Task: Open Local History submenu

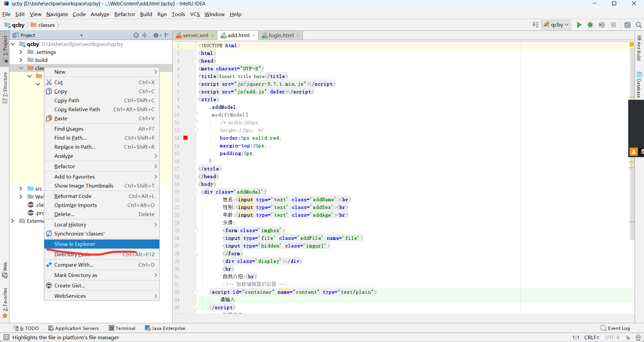Action: (x=102, y=224)
